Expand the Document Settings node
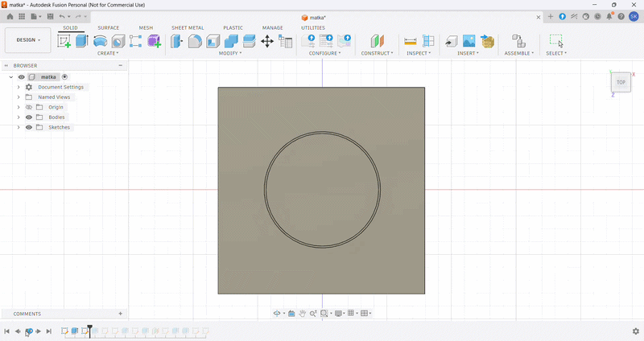 coord(19,87)
